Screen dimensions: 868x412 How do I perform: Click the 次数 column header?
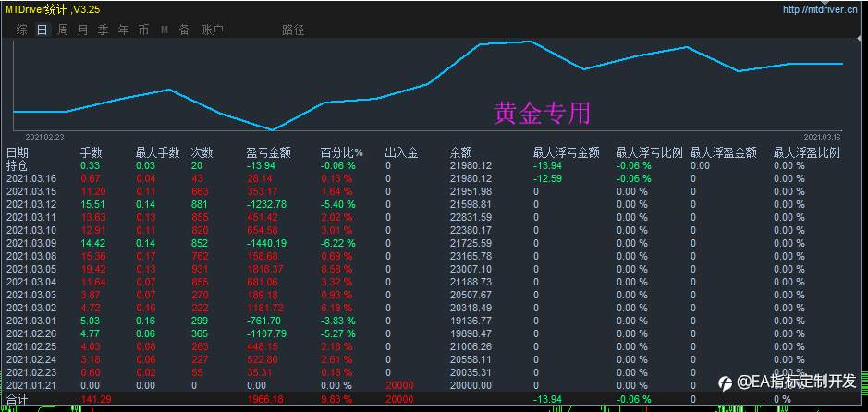(x=202, y=152)
